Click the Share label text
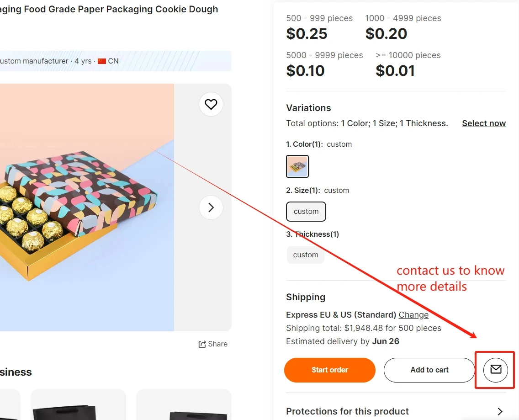 tap(217, 344)
